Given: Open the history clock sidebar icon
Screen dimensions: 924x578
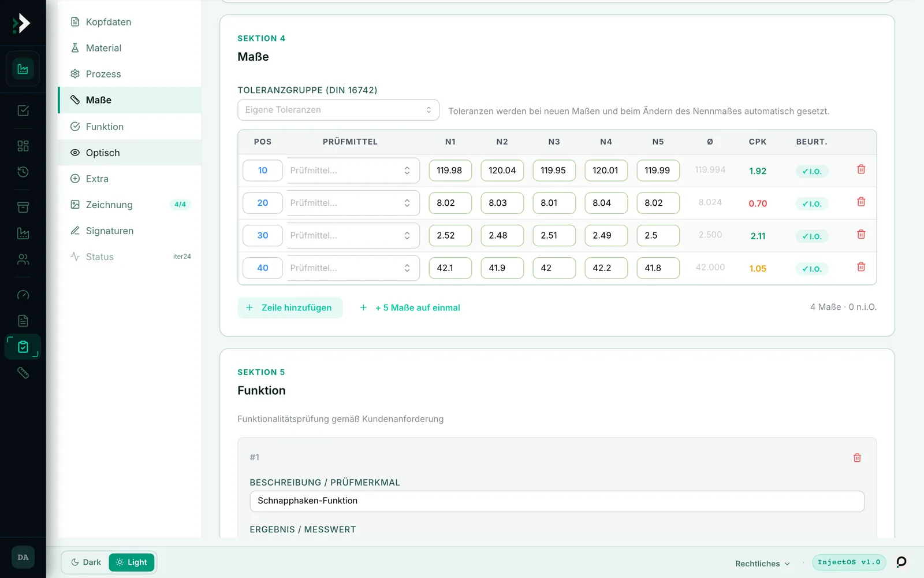Looking at the screenshot, I should coord(23,172).
